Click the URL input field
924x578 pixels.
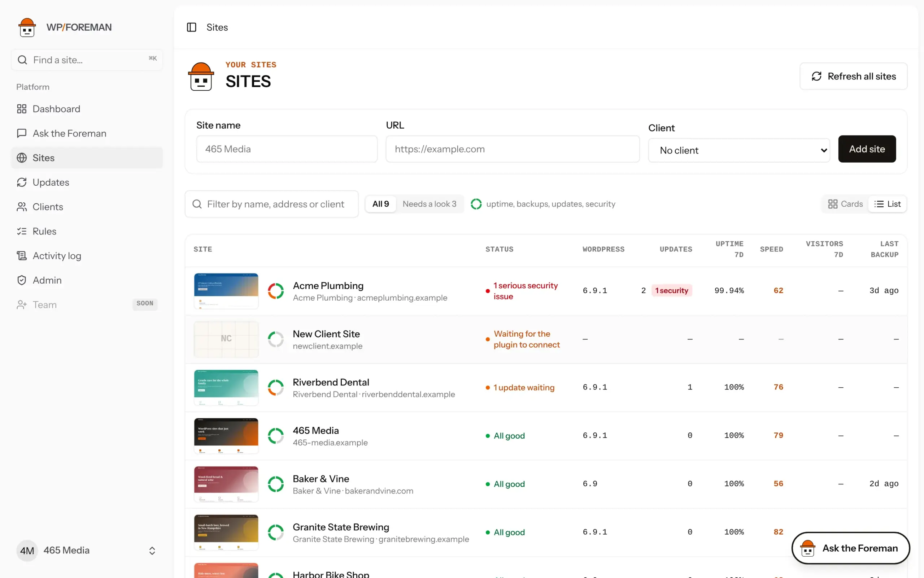pos(513,149)
